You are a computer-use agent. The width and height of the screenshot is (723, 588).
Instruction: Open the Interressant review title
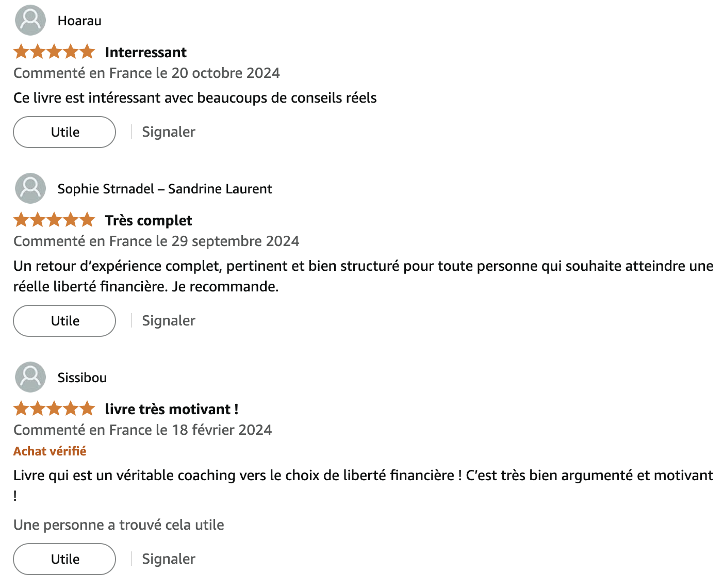pos(146,53)
